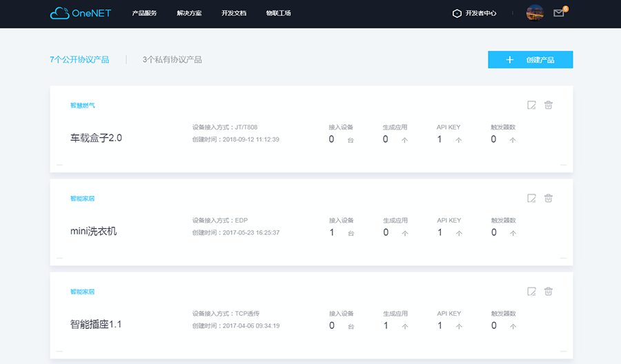This screenshot has width=621, height=364.
Task: Open the 产品服务 menu
Action: [x=145, y=13]
